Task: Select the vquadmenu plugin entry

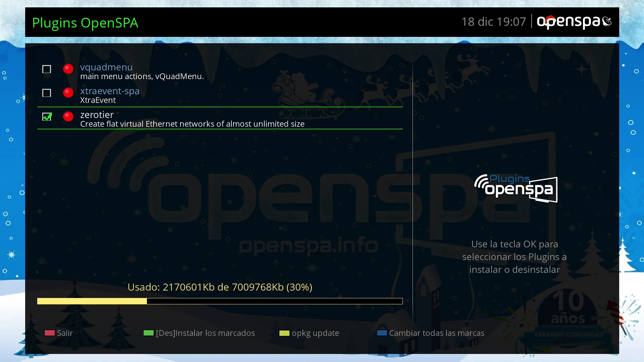Action: tap(142, 72)
